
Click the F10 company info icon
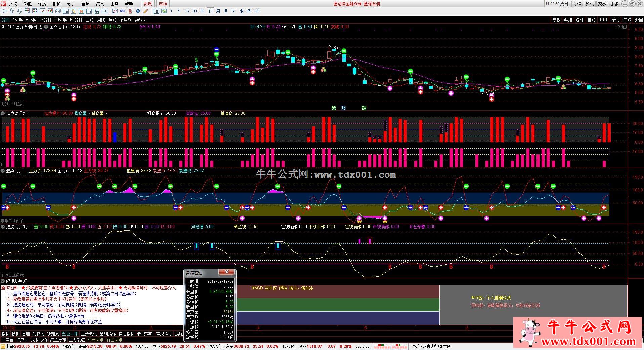(x=66, y=11)
